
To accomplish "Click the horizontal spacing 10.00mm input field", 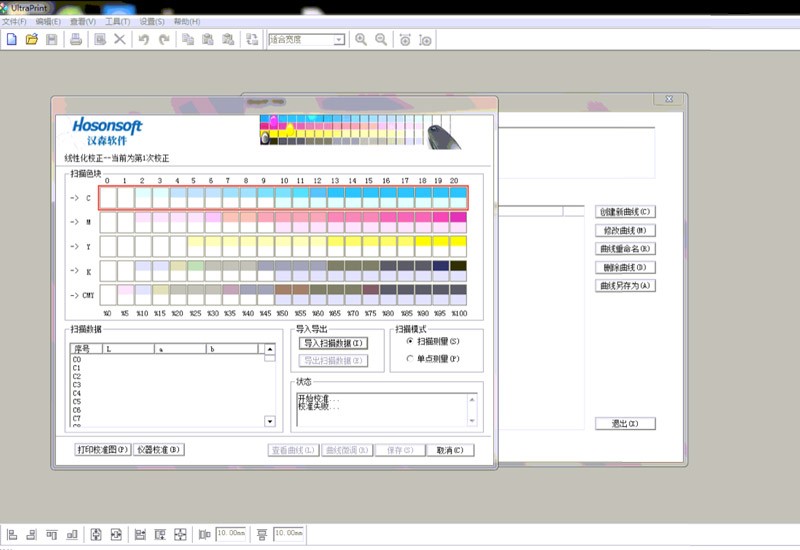I will pos(230,534).
